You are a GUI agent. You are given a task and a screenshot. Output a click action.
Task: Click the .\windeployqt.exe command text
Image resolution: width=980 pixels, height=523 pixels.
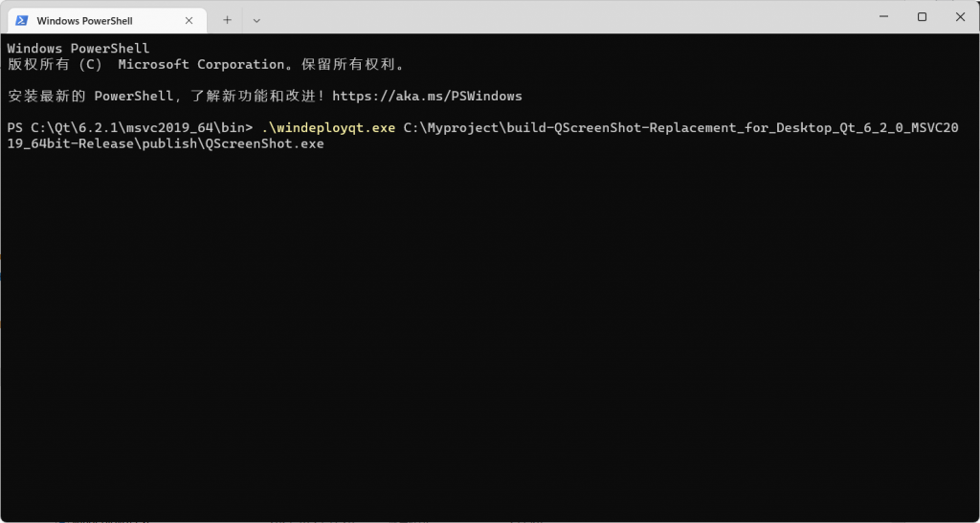click(327, 127)
